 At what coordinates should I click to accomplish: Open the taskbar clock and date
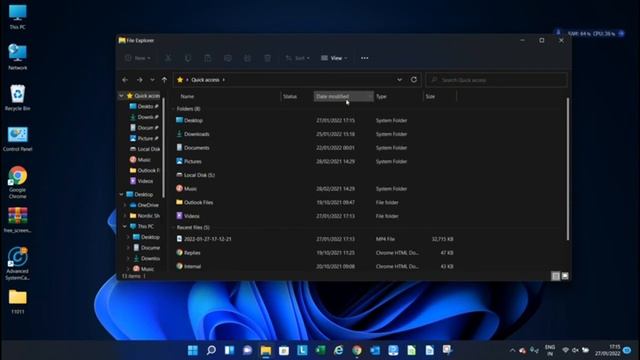click(607, 350)
